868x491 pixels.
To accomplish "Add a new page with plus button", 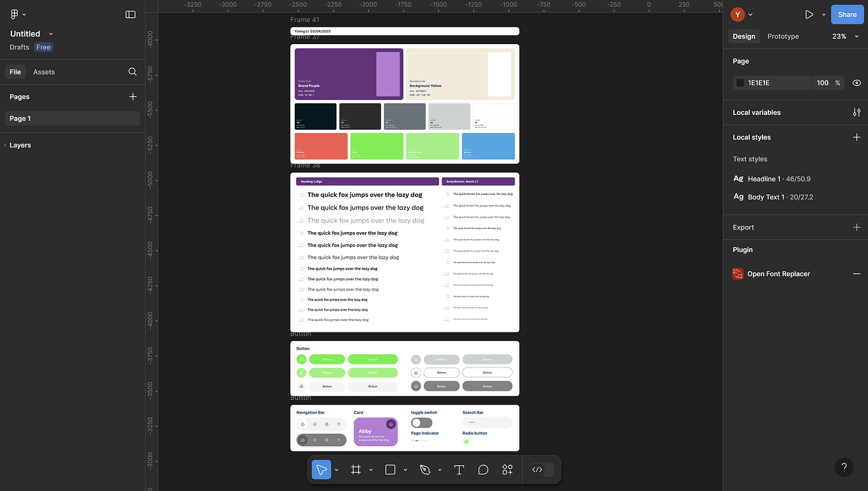I will [x=132, y=97].
